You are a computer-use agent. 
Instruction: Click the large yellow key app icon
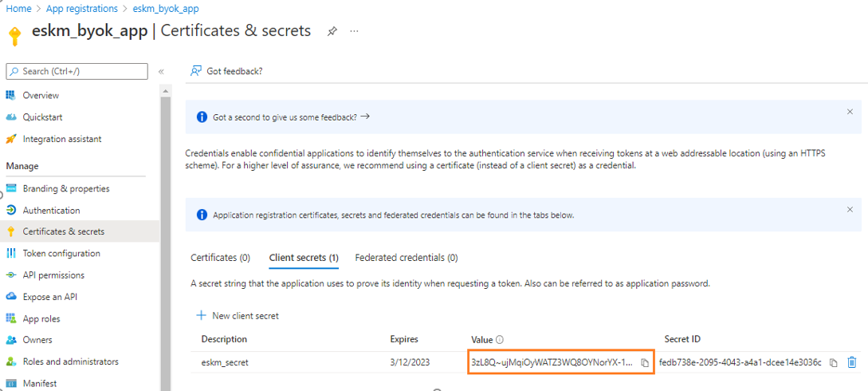[x=14, y=35]
